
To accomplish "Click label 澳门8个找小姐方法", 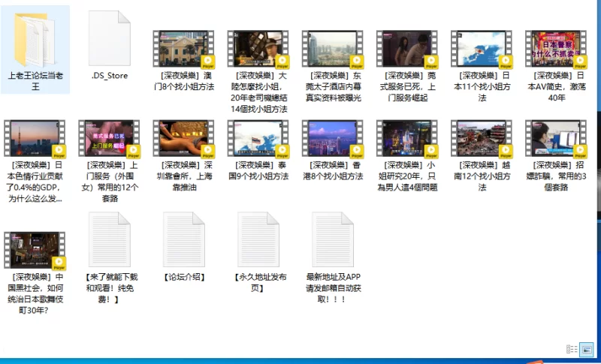I will 184,81.
